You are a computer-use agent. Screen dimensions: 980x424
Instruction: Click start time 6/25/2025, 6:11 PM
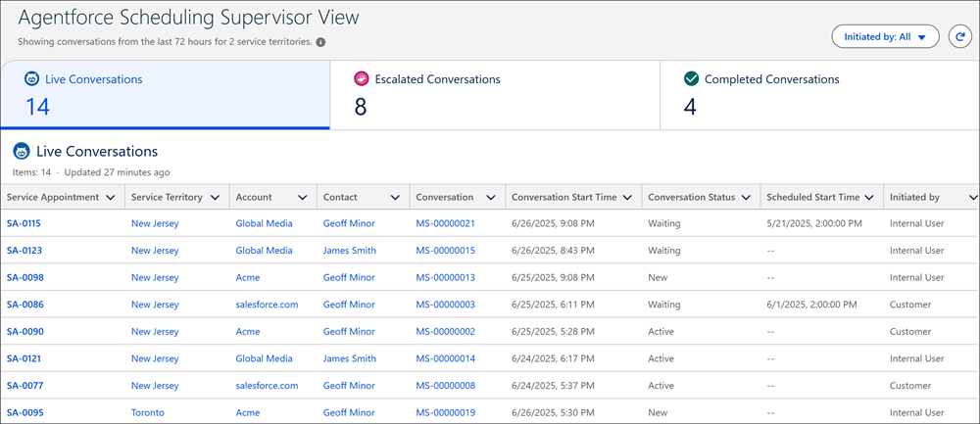point(551,305)
